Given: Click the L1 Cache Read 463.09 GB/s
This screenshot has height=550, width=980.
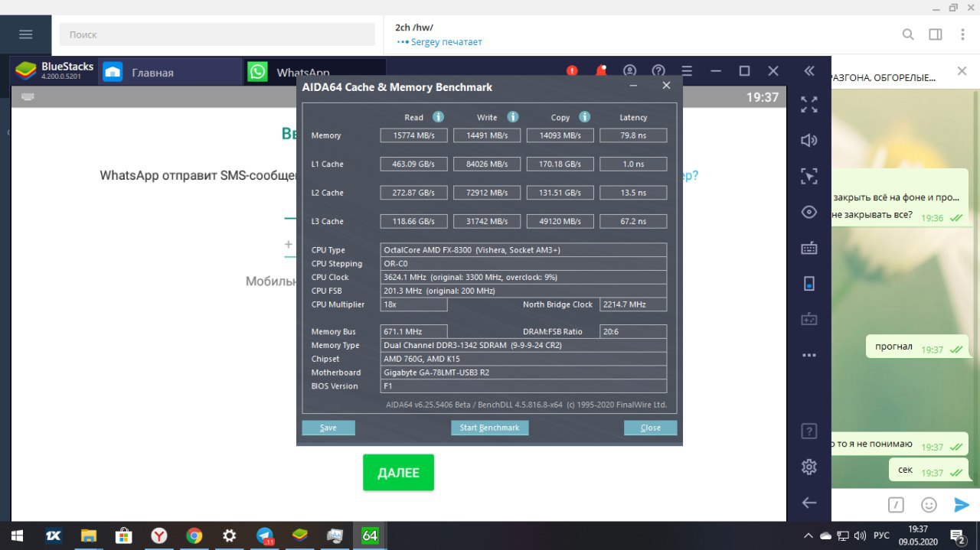Looking at the screenshot, I should [413, 164].
